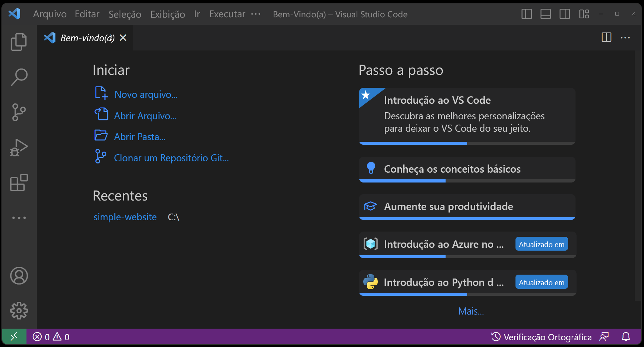Open Aumente sua produtividade walkthrough
644x347 pixels.
(467, 207)
